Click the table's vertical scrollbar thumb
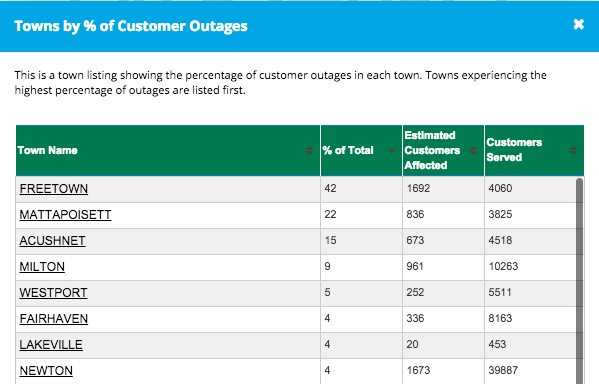Image resolution: width=599 pixels, height=384 pixels. [x=580, y=281]
